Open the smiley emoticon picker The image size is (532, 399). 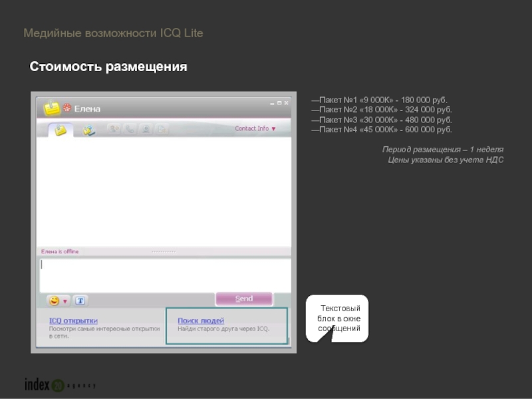tap(54, 301)
